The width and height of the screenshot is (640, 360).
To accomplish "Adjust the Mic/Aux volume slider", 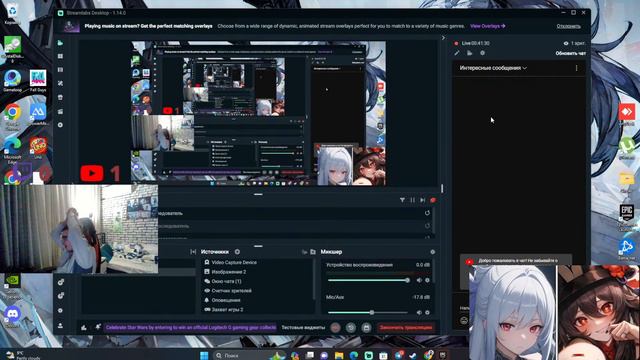I will pos(369,313).
